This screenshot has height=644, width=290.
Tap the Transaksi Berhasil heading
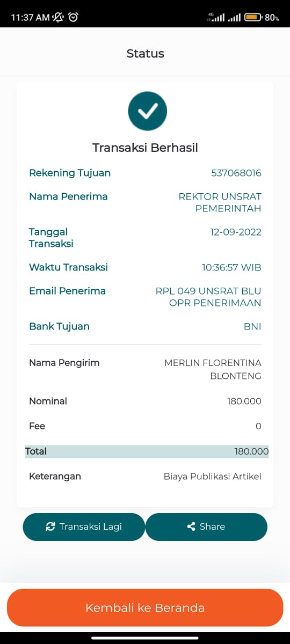[x=145, y=148]
